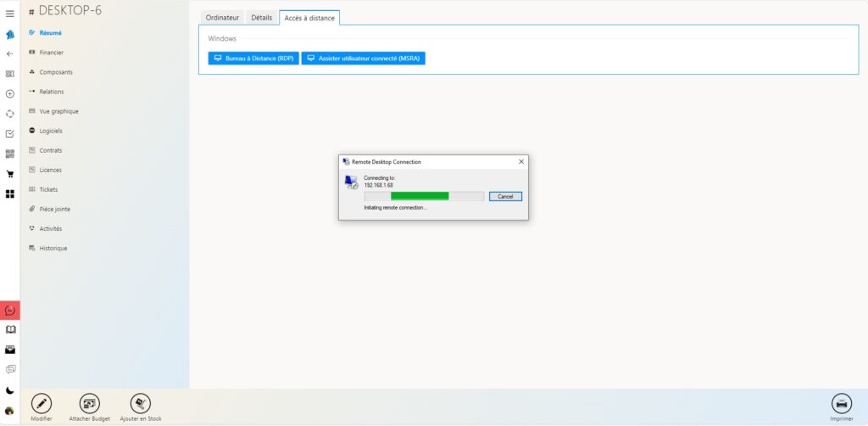Open the user profile avatar
This screenshot has height=426, width=868.
click(x=10, y=411)
